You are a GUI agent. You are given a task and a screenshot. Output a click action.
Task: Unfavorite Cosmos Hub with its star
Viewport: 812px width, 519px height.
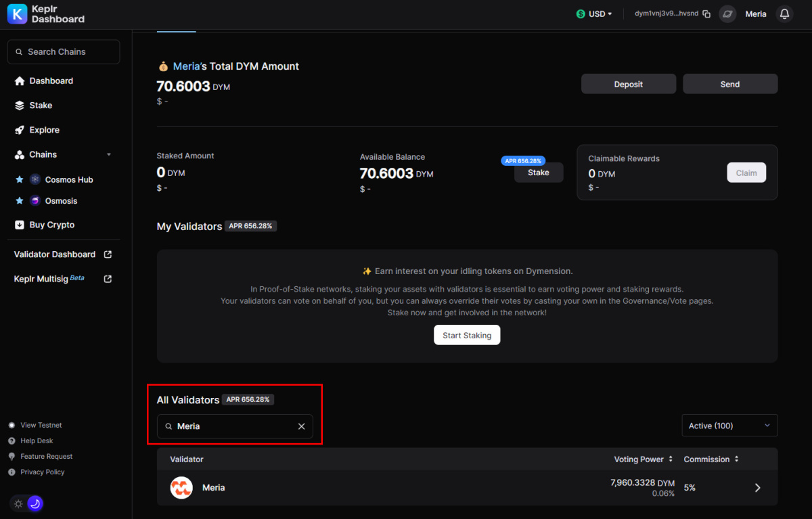19,179
